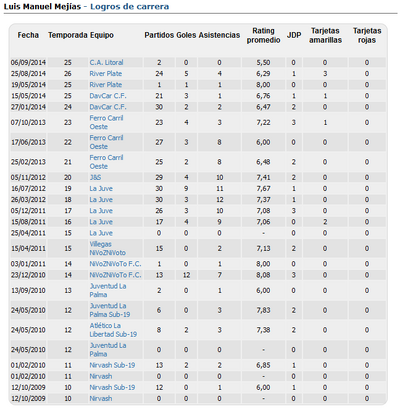This screenshot has height=412, width=400.
Task: Click the Tarjetas amarillas column header
Action: (325, 35)
